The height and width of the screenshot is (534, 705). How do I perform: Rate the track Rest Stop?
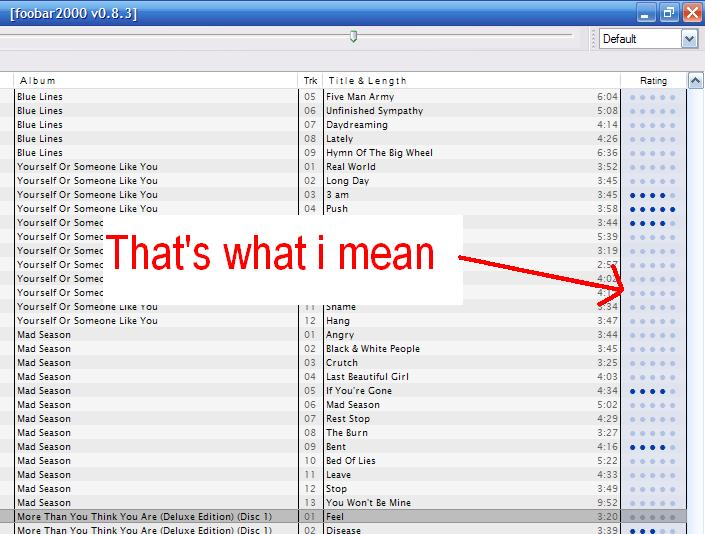[x=653, y=419]
